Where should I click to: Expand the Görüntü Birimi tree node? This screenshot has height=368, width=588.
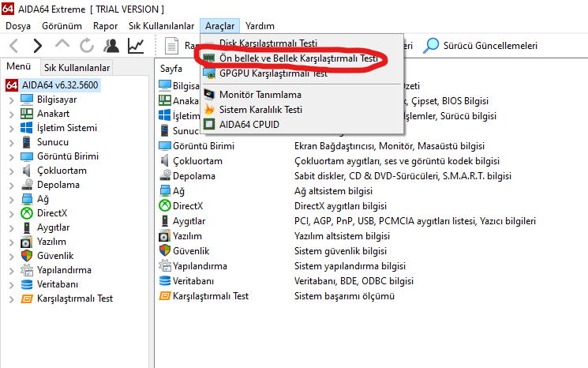tap(11, 157)
